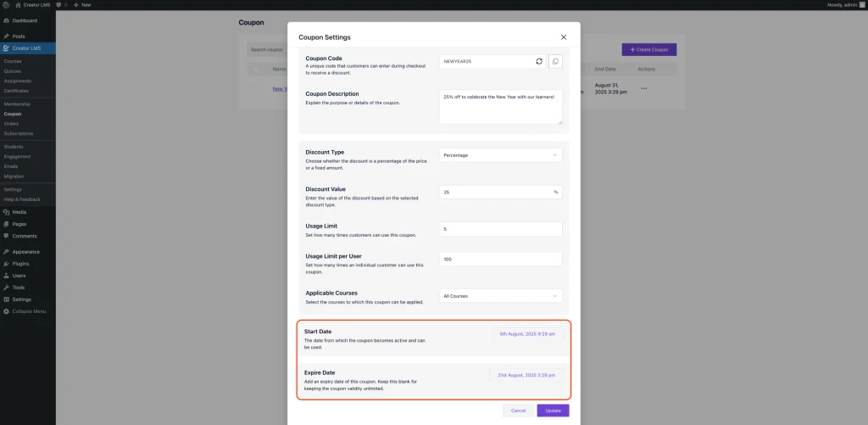
Task: Copy the coupon code to clipboard
Action: (x=555, y=61)
